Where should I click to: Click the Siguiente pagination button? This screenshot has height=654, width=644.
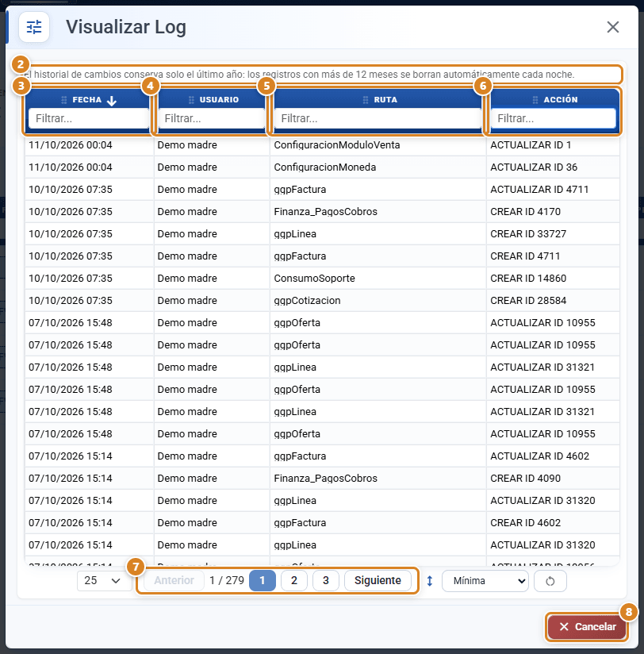point(378,581)
